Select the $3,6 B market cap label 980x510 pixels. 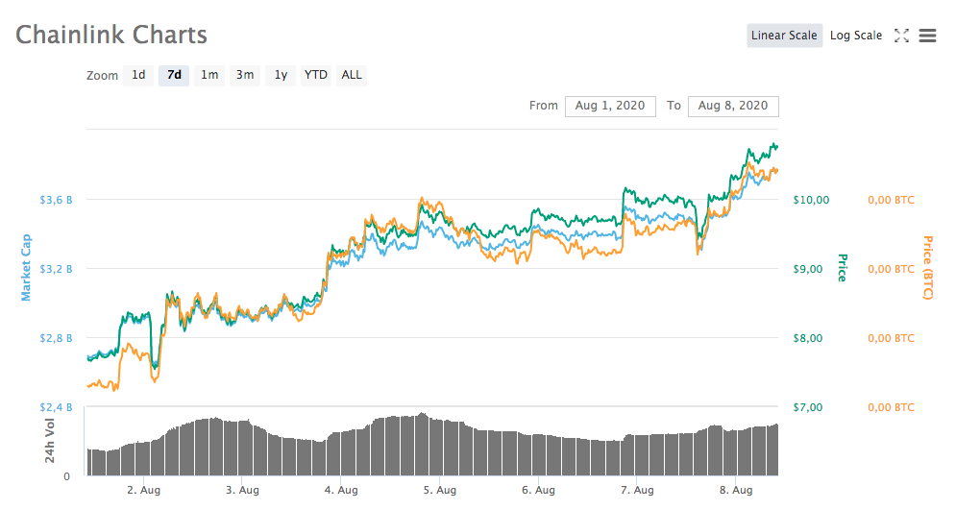click(x=56, y=200)
